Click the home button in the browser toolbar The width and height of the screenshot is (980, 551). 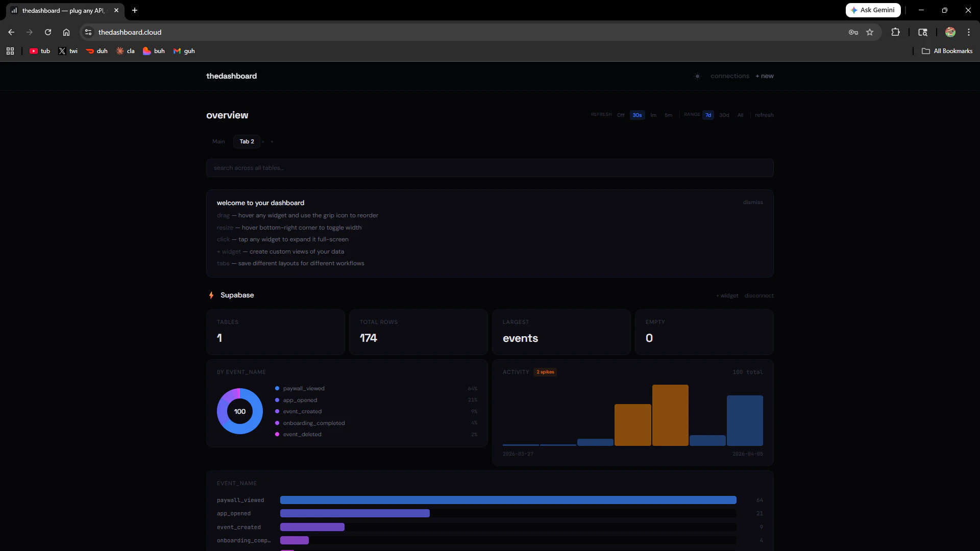pos(66,32)
